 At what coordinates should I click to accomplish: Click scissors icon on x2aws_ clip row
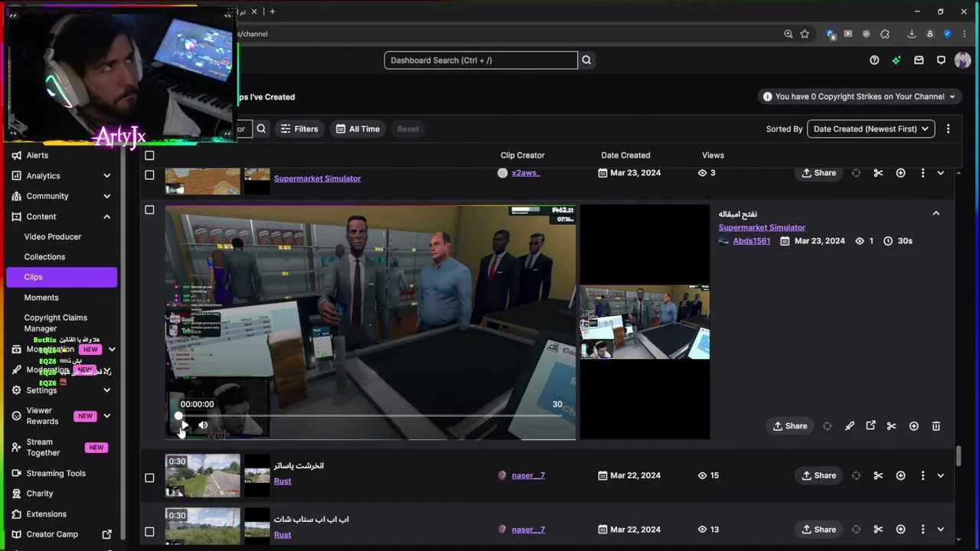pyautogui.click(x=878, y=173)
